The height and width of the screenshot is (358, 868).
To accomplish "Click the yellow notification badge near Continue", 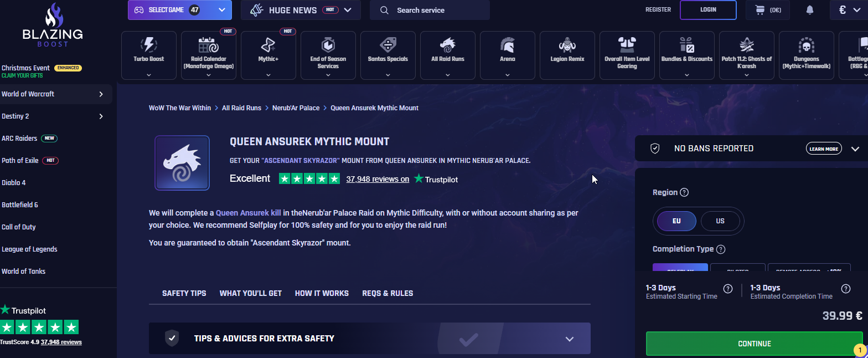I will 860,350.
